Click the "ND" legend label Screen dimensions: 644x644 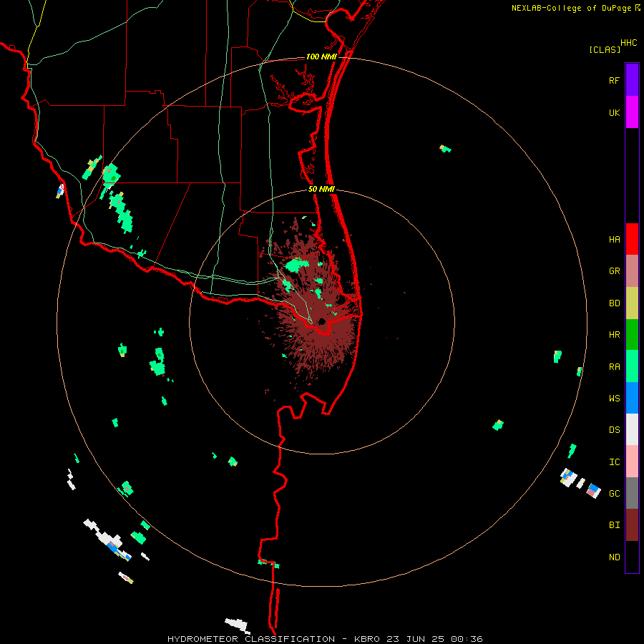(x=614, y=557)
